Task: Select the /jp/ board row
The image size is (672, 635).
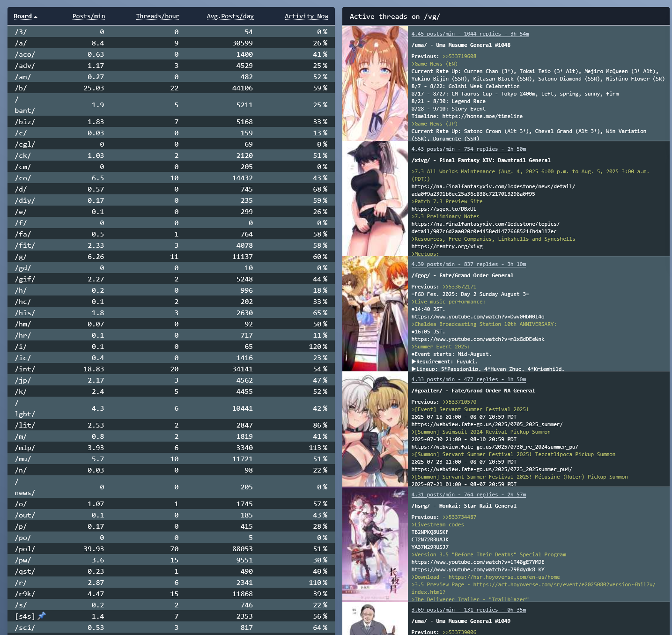Action: [171, 380]
